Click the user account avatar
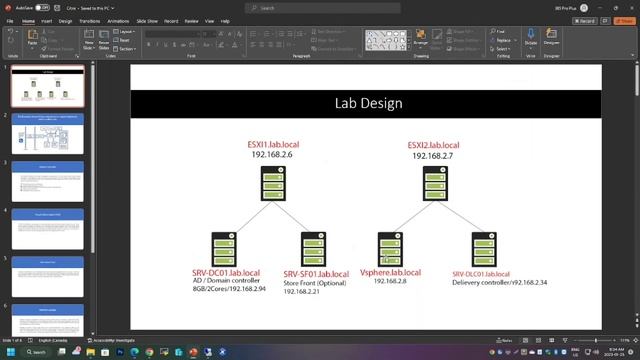 coord(584,8)
